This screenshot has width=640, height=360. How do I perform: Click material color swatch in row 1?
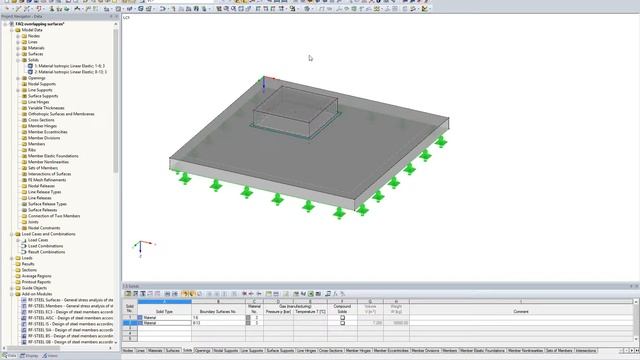[x=248, y=318]
